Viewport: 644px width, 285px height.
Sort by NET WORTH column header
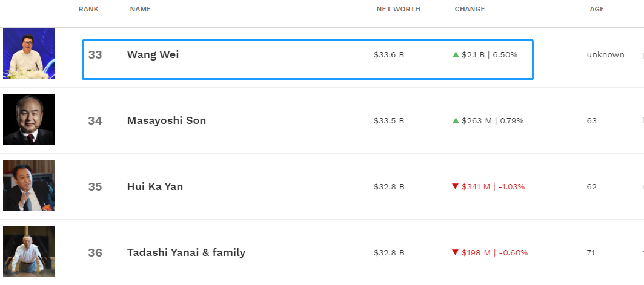399,9
